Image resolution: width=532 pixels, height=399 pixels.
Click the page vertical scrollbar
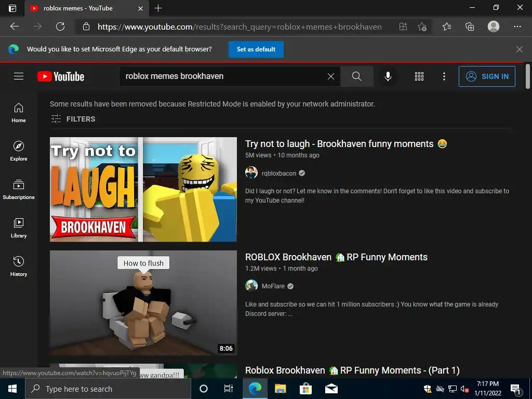[528, 76]
